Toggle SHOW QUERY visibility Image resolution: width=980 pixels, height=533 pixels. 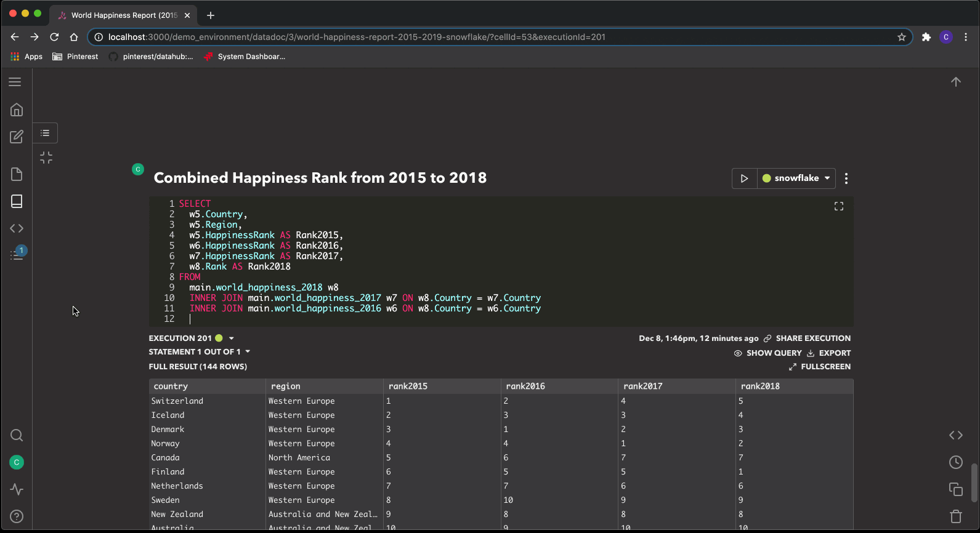point(768,353)
